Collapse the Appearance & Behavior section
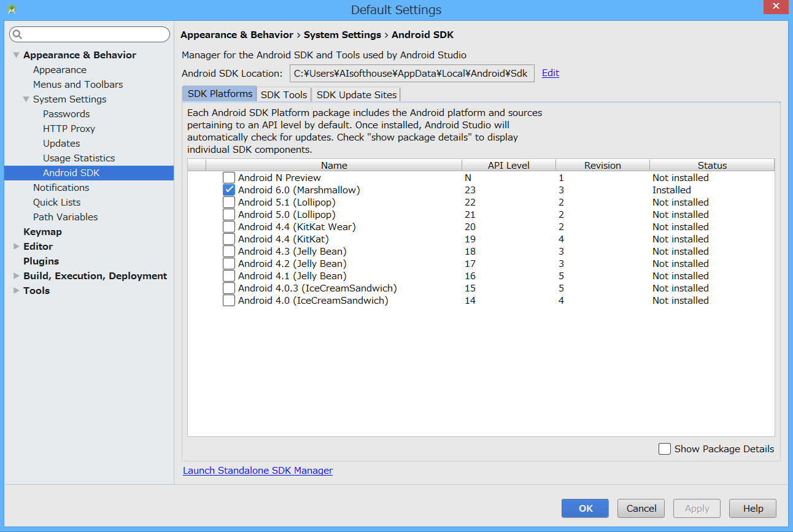 (x=17, y=55)
